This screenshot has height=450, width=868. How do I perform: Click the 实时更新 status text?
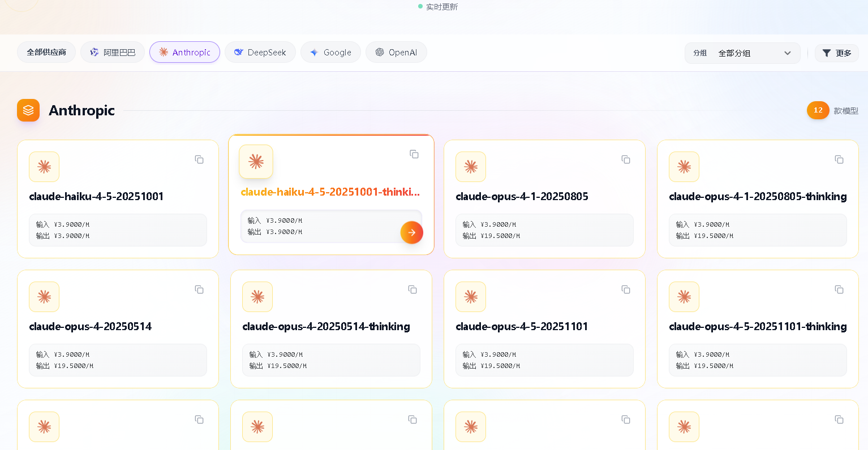tap(442, 7)
